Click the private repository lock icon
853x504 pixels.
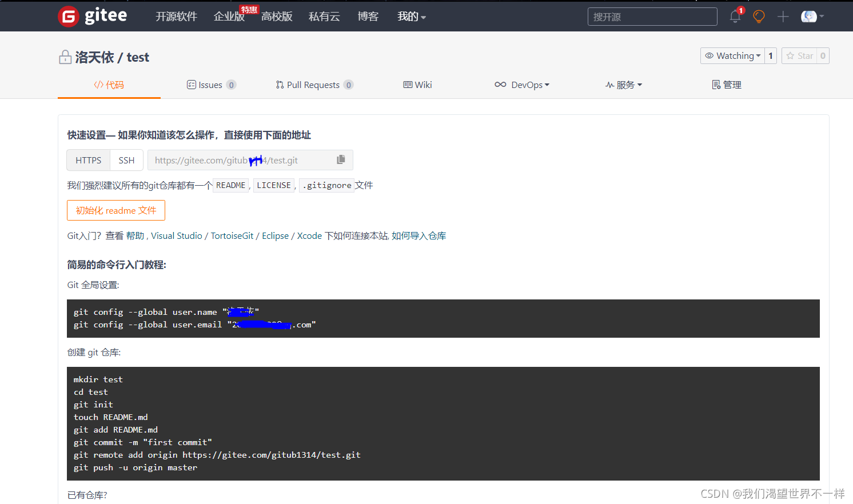coord(65,57)
